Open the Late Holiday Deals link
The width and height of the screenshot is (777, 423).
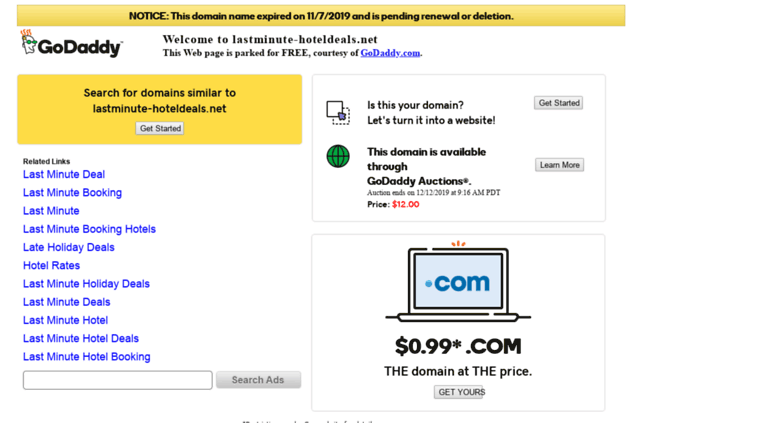point(68,247)
